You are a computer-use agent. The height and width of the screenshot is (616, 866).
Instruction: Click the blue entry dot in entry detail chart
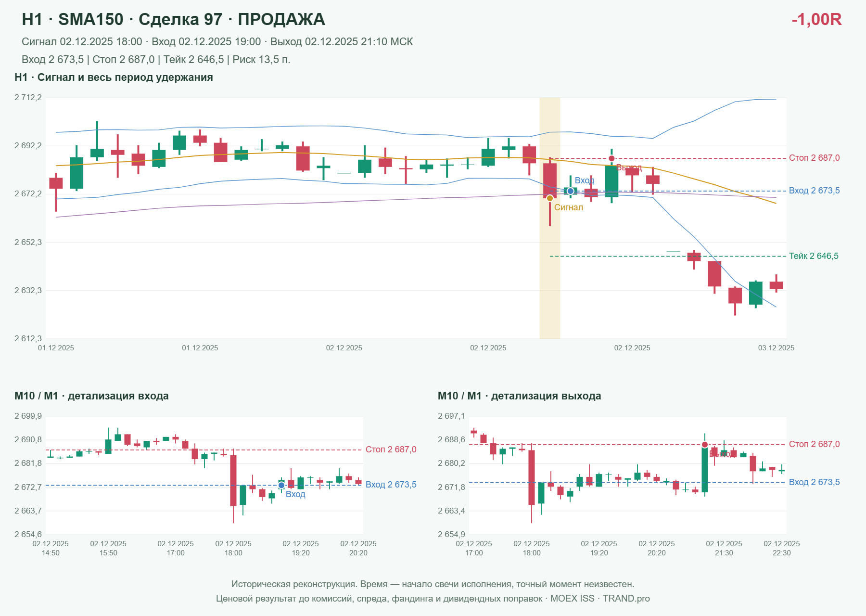(x=281, y=485)
